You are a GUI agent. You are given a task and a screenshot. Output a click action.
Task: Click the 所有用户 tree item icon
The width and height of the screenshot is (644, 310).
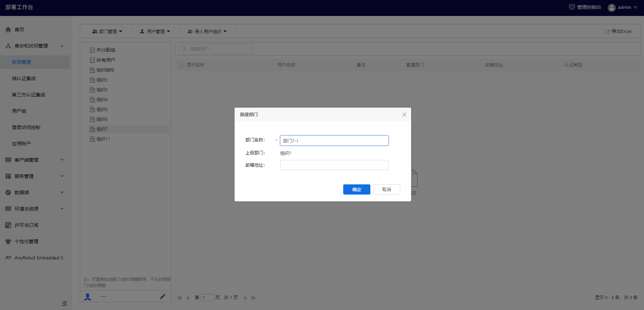pyautogui.click(x=92, y=60)
